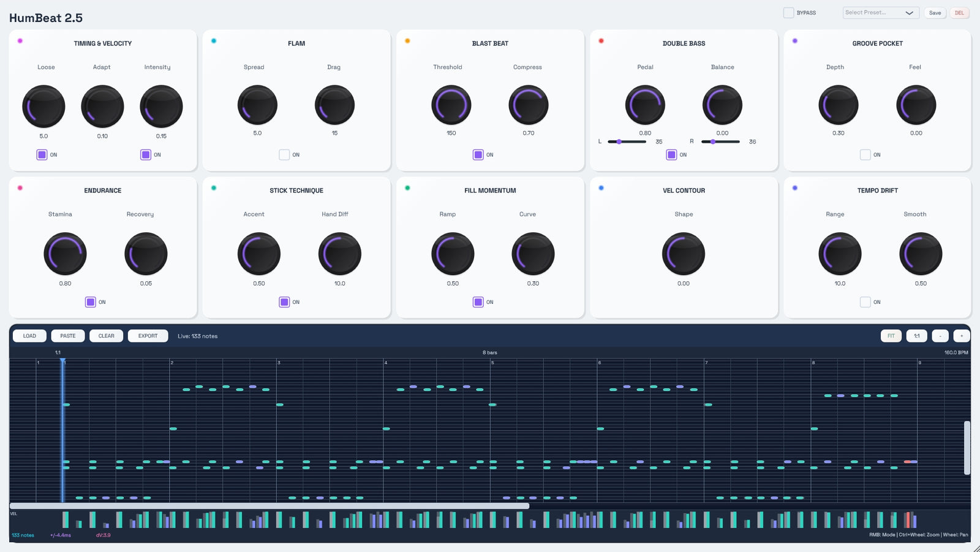Click the PASTE button
980x552 pixels.
coord(68,336)
